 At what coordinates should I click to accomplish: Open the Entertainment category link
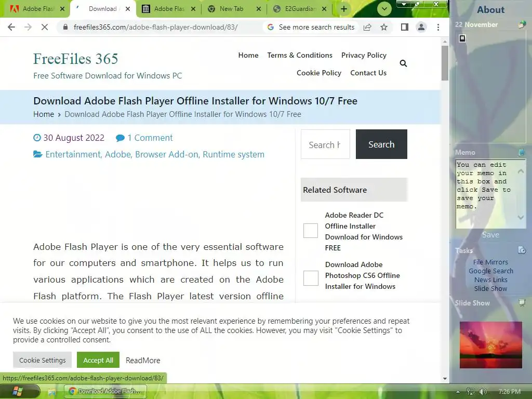(x=73, y=154)
